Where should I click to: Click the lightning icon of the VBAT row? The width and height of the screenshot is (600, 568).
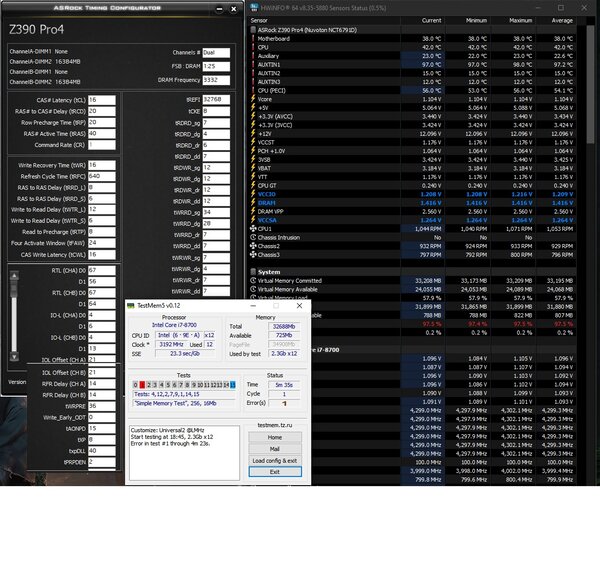[x=253, y=168]
